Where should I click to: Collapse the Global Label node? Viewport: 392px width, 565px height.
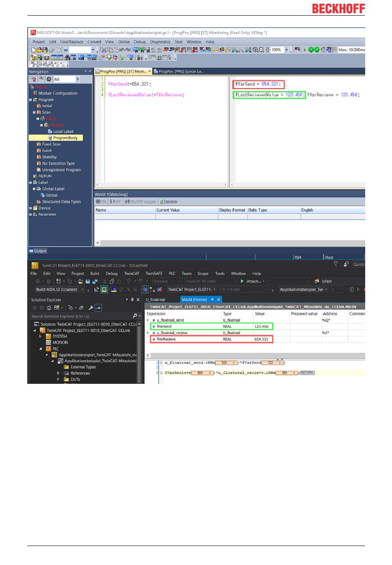click(x=34, y=189)
